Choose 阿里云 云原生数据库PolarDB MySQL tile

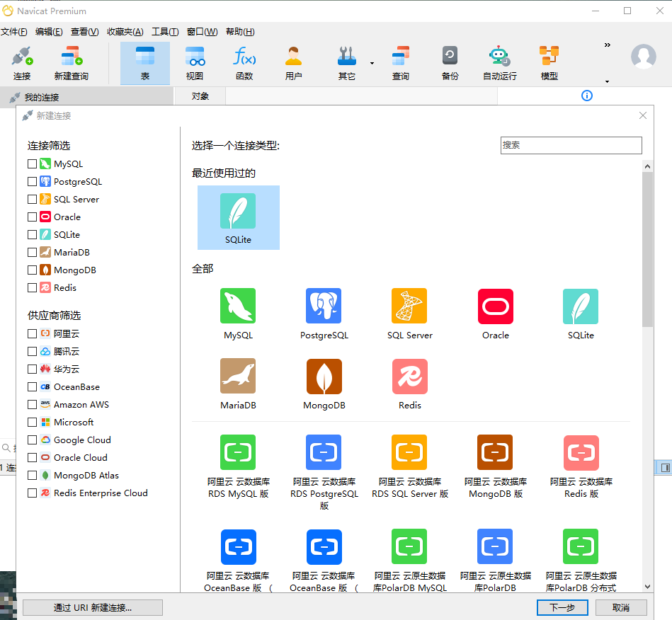(x=410, y=561)
